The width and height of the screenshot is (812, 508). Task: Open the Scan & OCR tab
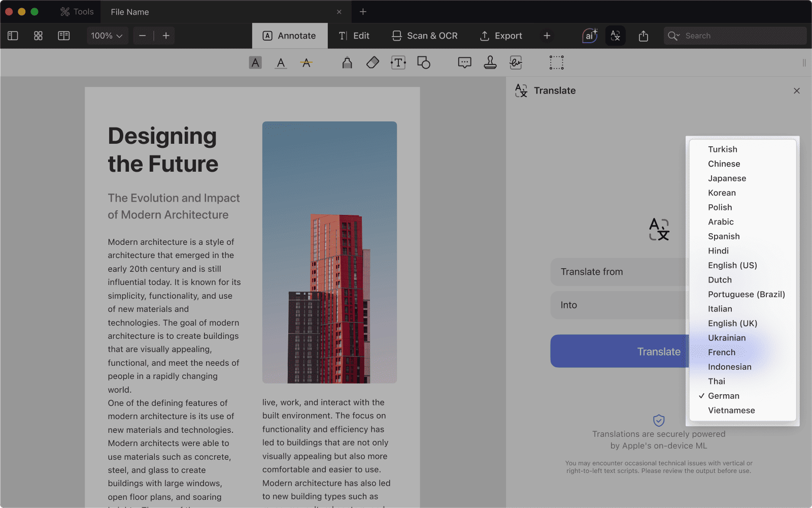click(x=425, y=36)
